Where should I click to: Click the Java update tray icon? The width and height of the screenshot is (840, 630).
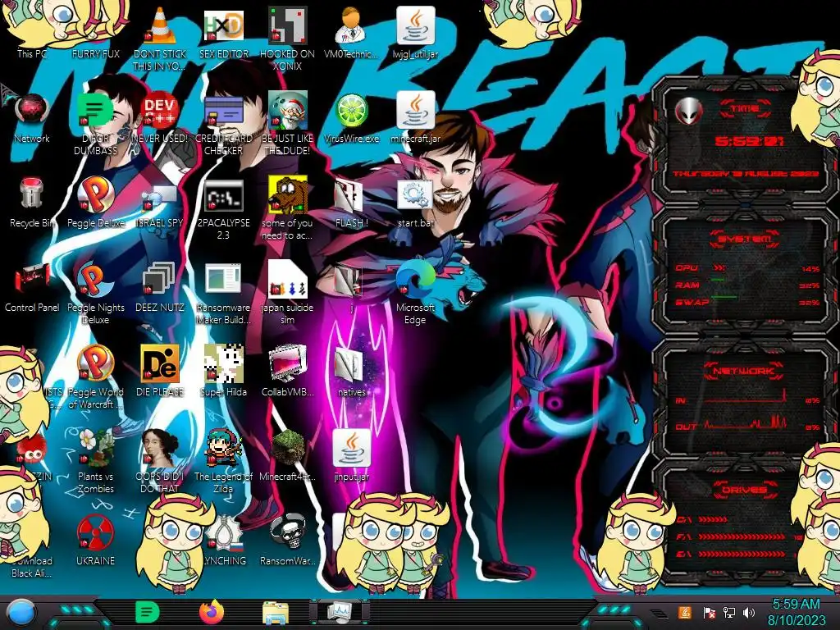tap(685, 613)
